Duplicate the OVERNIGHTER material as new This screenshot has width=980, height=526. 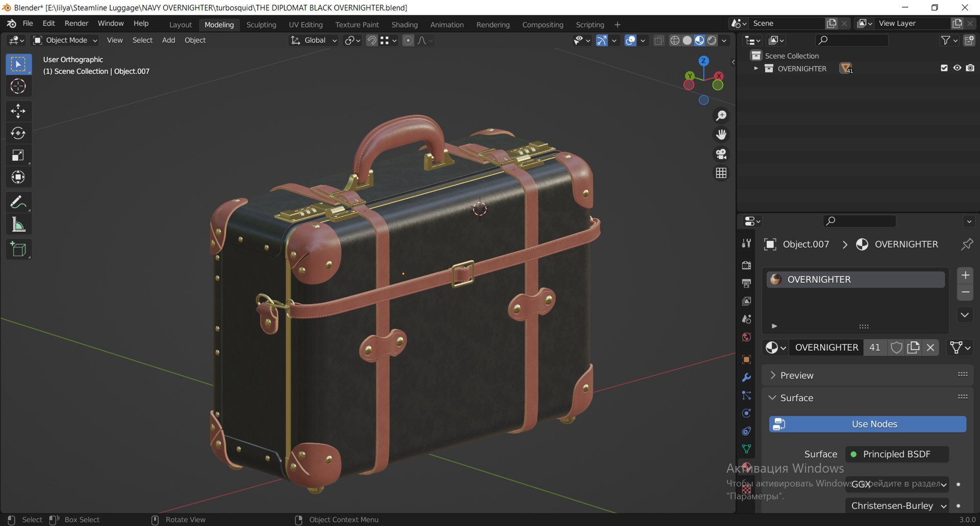[914, 347]
